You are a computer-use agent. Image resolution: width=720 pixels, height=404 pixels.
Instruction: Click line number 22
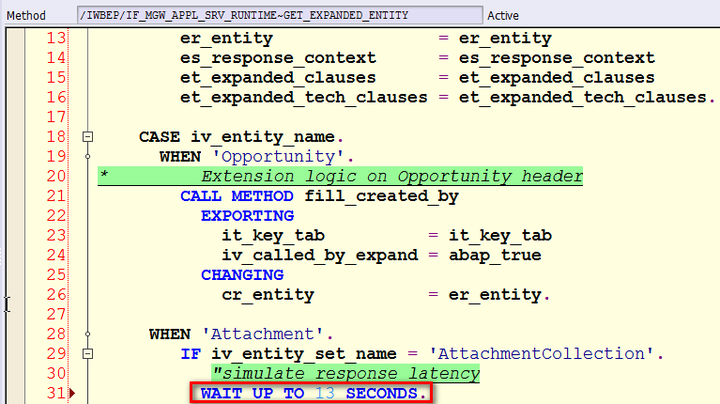pos(56,216)
